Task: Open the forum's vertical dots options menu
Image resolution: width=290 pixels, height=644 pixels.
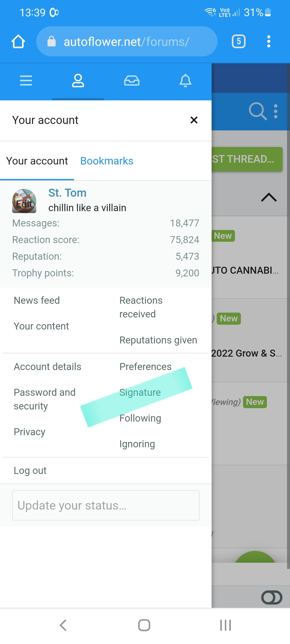Action: (275, 111)
